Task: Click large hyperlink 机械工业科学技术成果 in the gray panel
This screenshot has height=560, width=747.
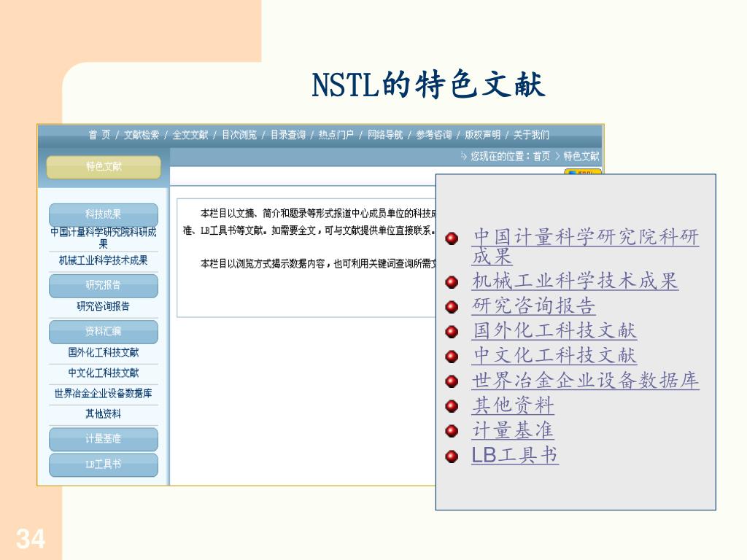Action: [x=575, y=281]
